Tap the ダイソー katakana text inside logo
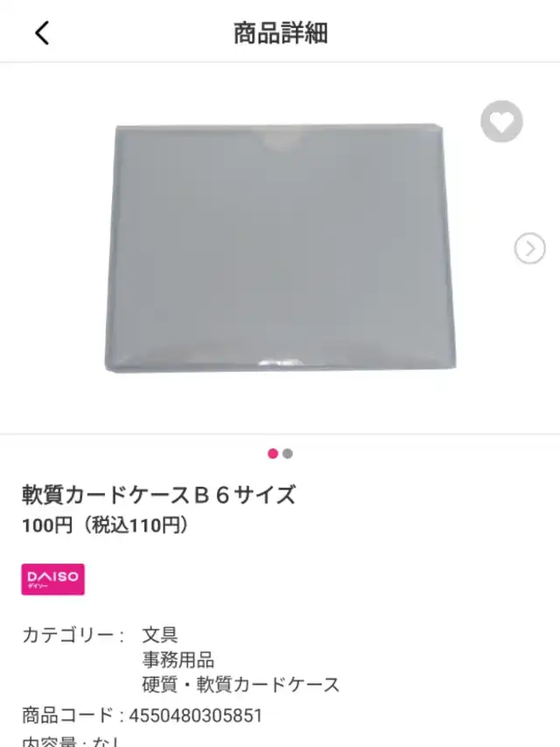 (38, 586)
